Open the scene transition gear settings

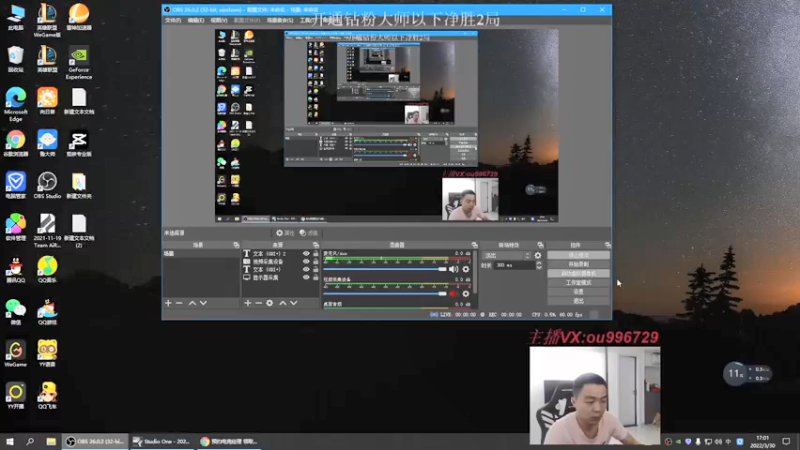coord(538,256)
